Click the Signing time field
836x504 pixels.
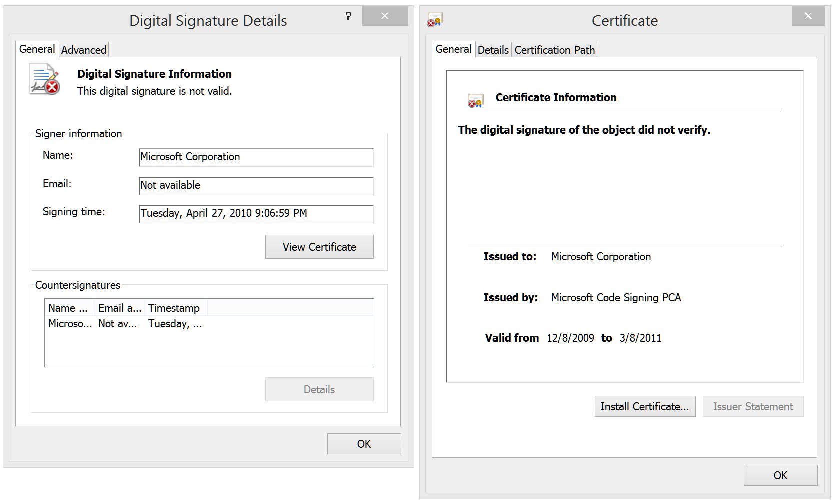click(256, 214)
